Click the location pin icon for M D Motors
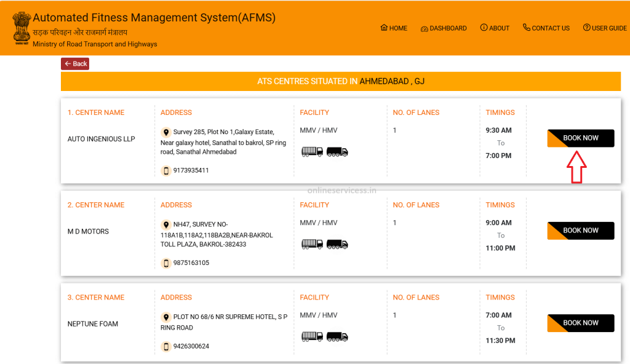The height and width of the screenshot is (364, 630). (165, 225)
